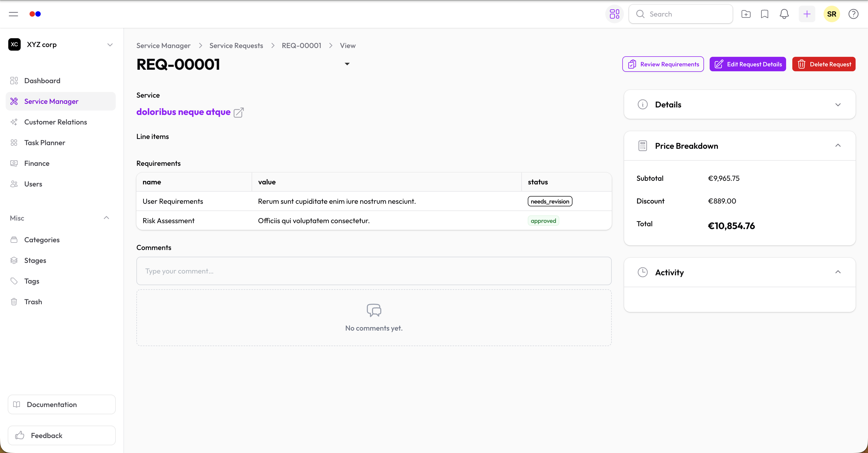Image resolution: width=868 pixels, height=453 pixels.
Task: Focus the top Search field
Action: (681, 14)
